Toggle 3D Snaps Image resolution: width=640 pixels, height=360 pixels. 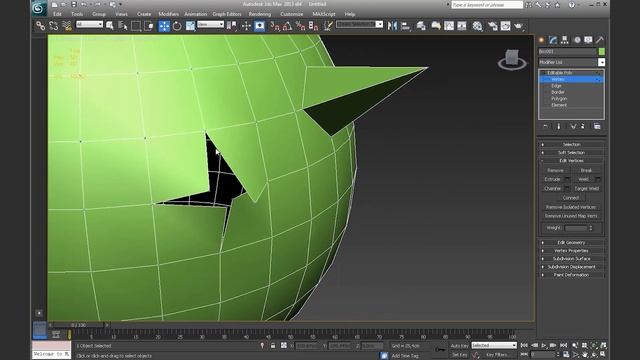275,26
